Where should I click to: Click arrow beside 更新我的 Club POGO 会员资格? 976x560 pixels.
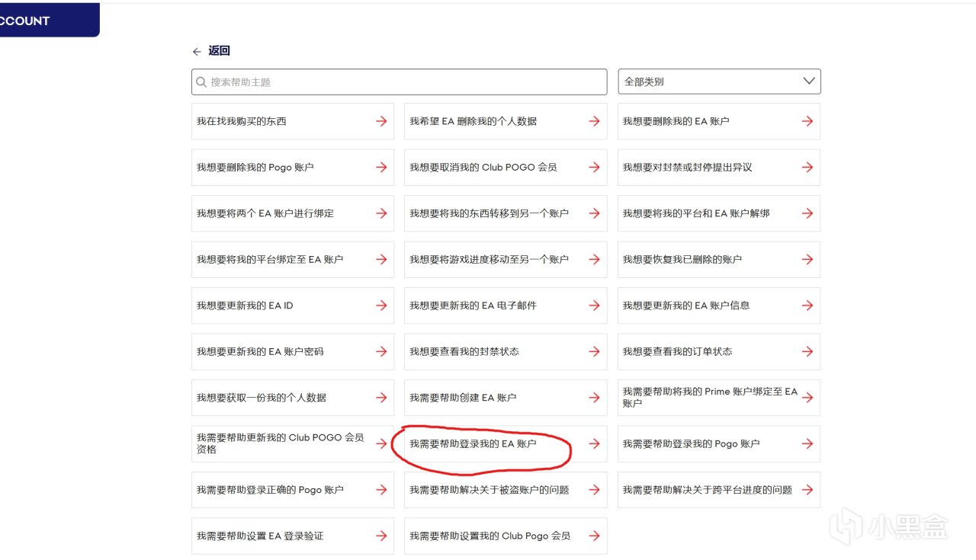click(x=381, y=444)
